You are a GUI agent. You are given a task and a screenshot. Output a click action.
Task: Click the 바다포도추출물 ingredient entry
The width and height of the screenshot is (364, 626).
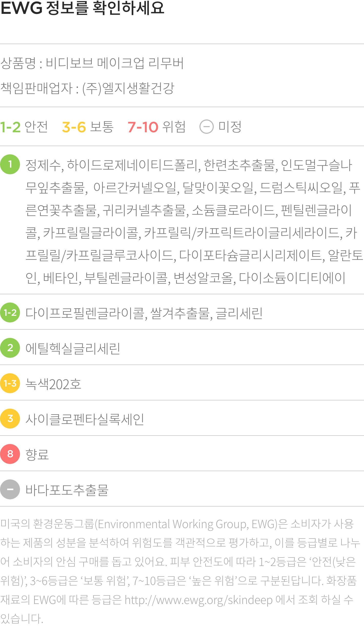coord(67,490)
